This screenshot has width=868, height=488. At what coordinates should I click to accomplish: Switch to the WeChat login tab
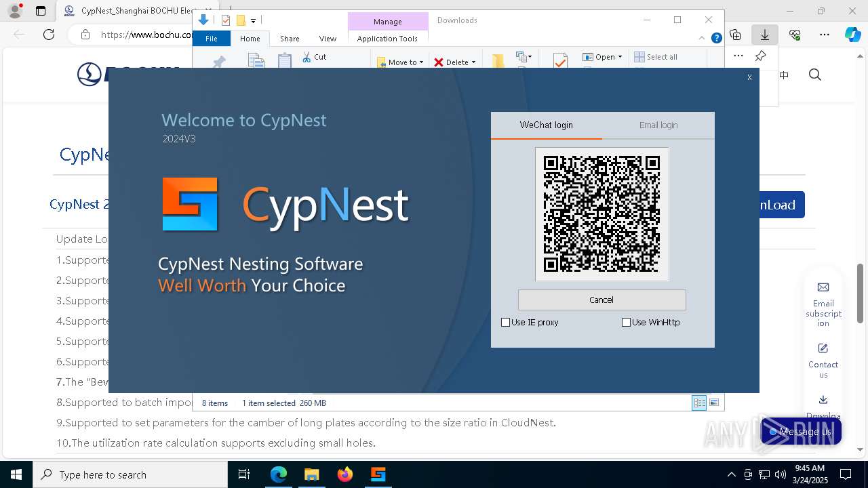click(547, 125)
